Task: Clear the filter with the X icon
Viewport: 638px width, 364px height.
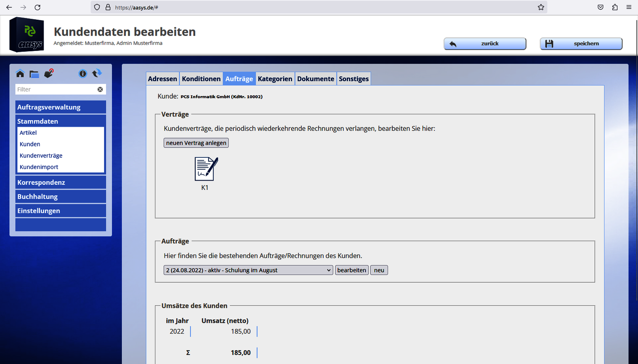Action: click(100, 89)
